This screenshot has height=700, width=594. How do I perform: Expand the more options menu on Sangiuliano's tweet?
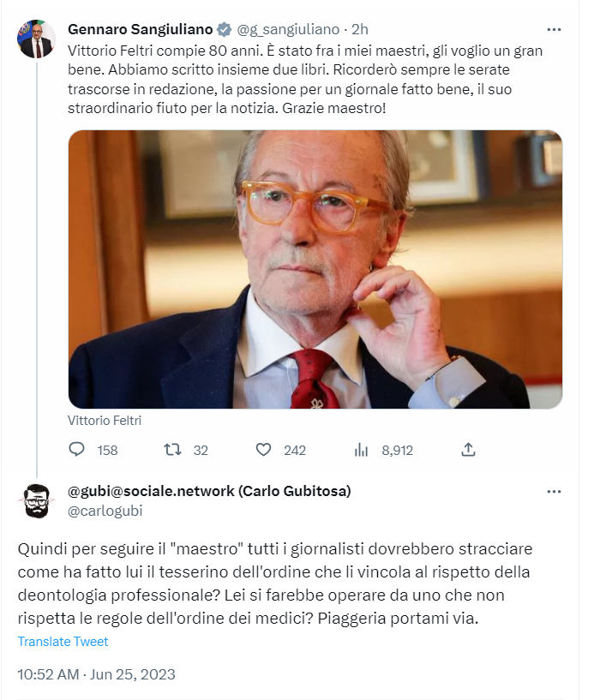point(554,29)
